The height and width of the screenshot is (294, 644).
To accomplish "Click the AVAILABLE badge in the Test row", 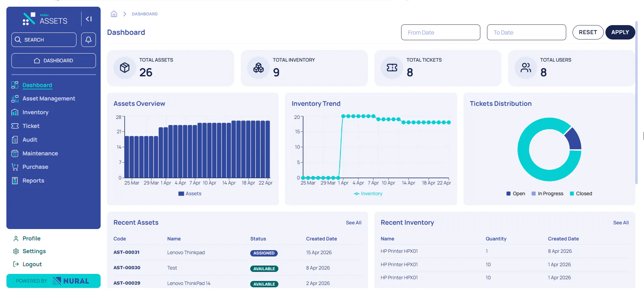I will click(x=264, y=269).
